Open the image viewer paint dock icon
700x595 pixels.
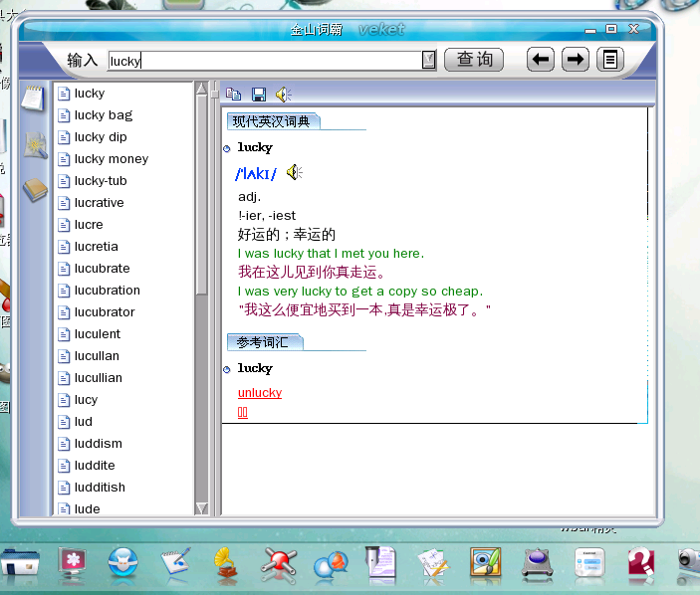(x=485, y=562)
